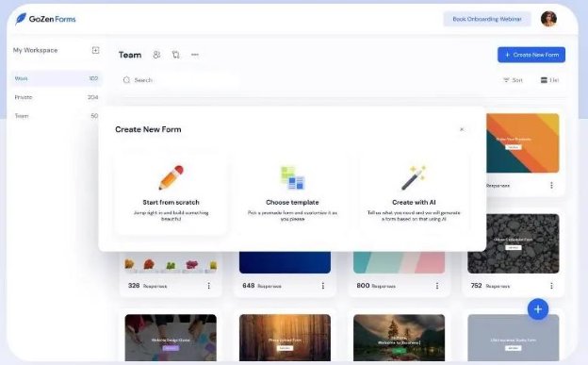Click into the Search forms field
The image size is (588, 365).
tap(180, 80)
